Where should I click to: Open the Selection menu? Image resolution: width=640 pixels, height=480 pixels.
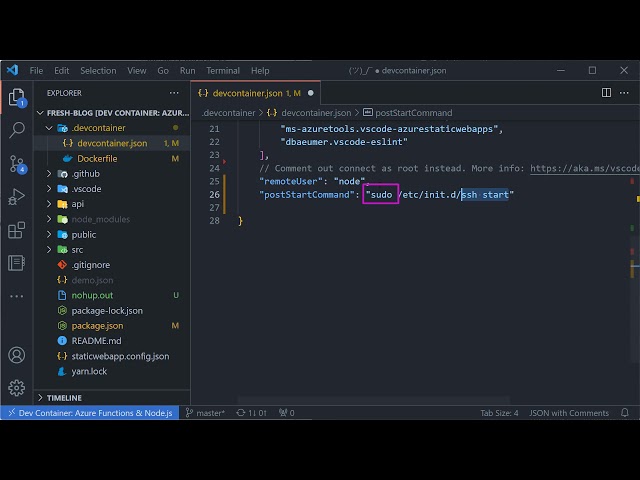98,71
